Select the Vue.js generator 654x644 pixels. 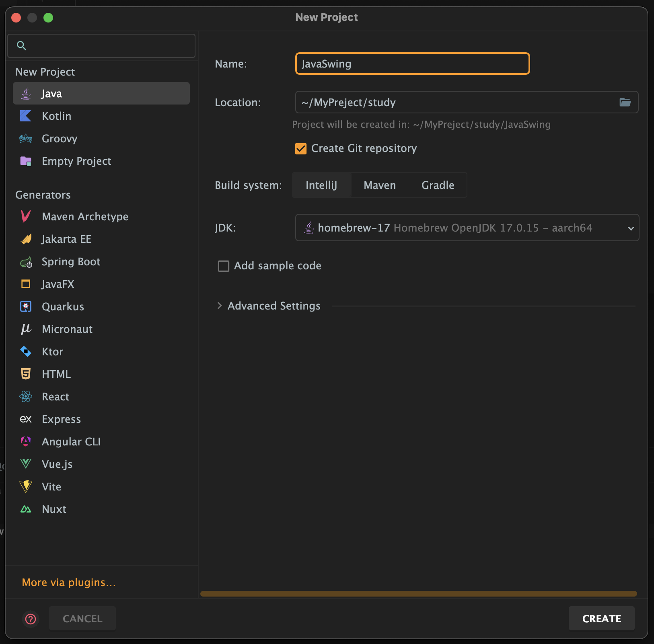tap(101, 464)
